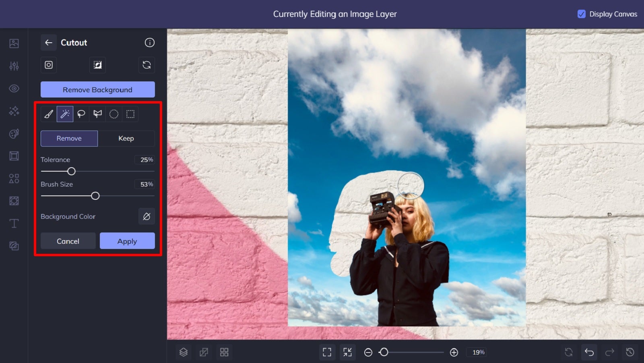Select the Lasso selection tool
The image size is (644, 363).
click(81, 114)
